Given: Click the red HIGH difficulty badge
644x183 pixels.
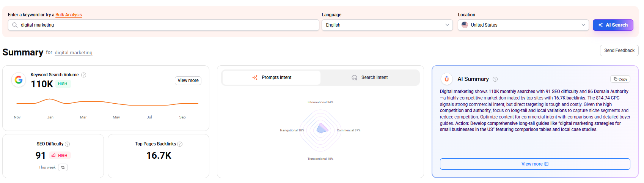Looking at the screenshot, I should tap(60, 156).
